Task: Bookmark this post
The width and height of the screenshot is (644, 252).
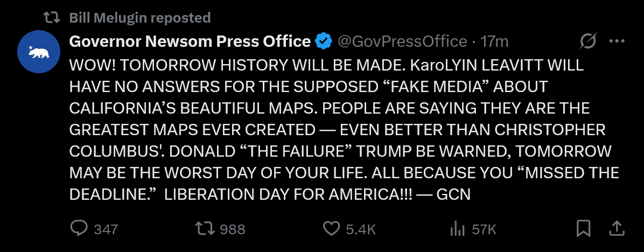Action: tap(583, 228)
